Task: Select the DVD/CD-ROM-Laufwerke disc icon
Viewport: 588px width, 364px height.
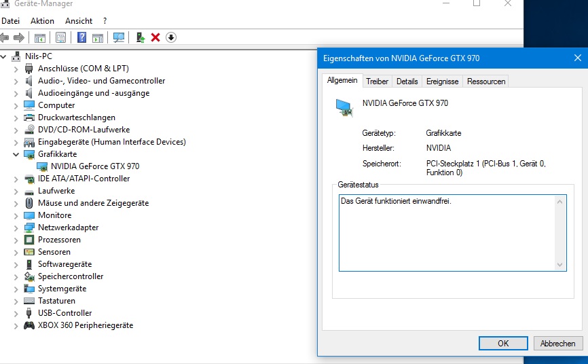Action: point(29,130)
